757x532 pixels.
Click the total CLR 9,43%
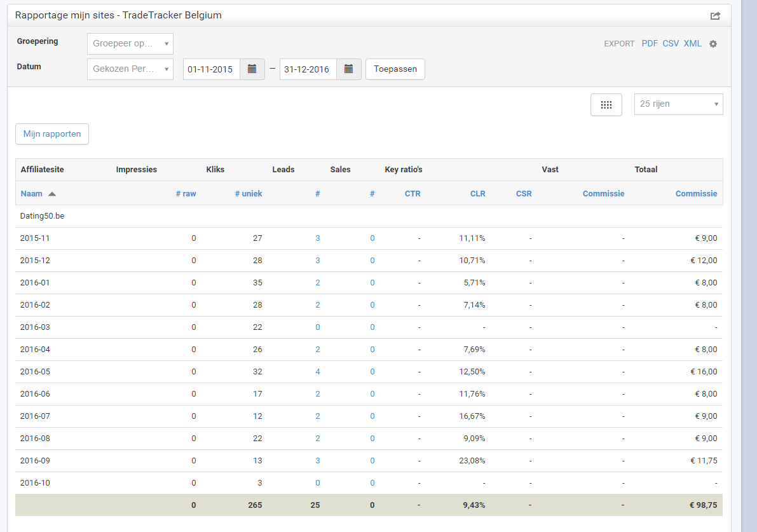(x=474, y=505)
